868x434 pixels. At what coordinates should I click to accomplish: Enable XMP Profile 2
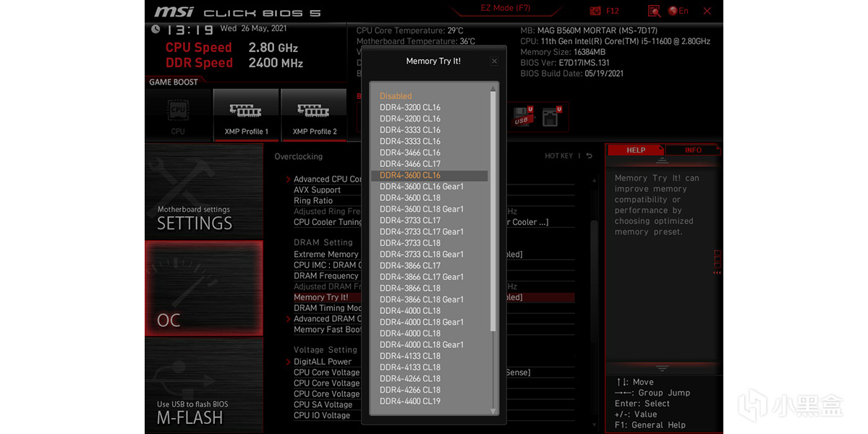315,115
